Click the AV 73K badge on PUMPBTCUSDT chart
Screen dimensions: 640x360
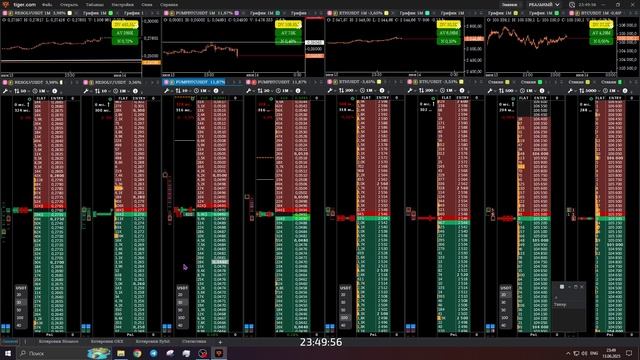288,33
